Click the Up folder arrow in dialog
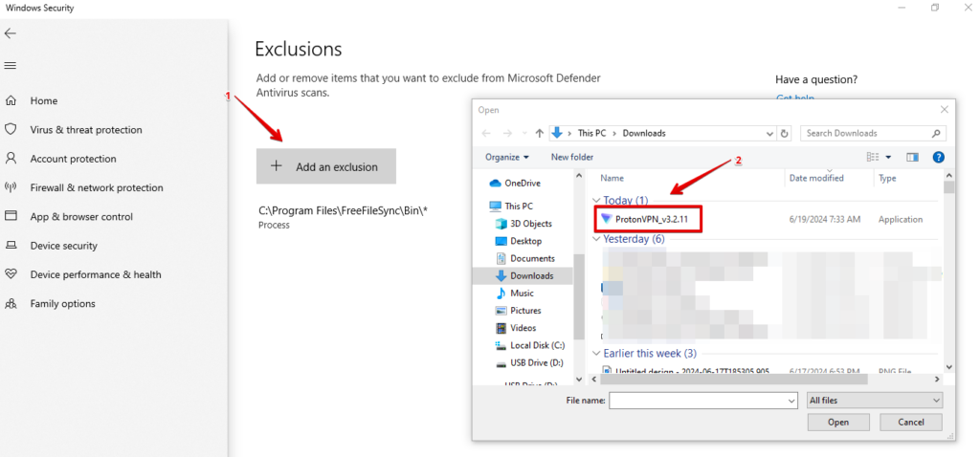Image resolution: width=980 pixels, height=457 pixels. pos(540,133)
